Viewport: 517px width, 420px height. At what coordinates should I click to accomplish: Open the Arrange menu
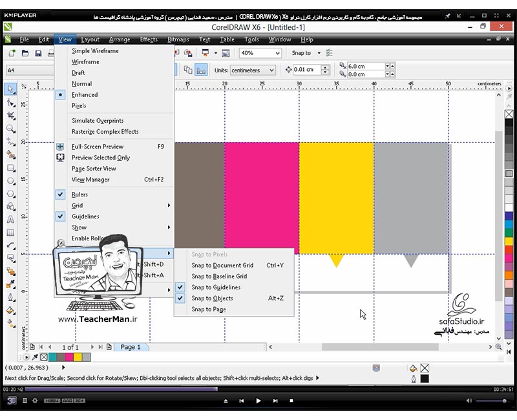[120, 39]
